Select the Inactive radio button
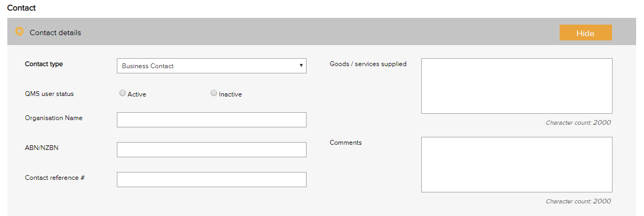Viewport: 644px width, 216px height. [214, 93]
